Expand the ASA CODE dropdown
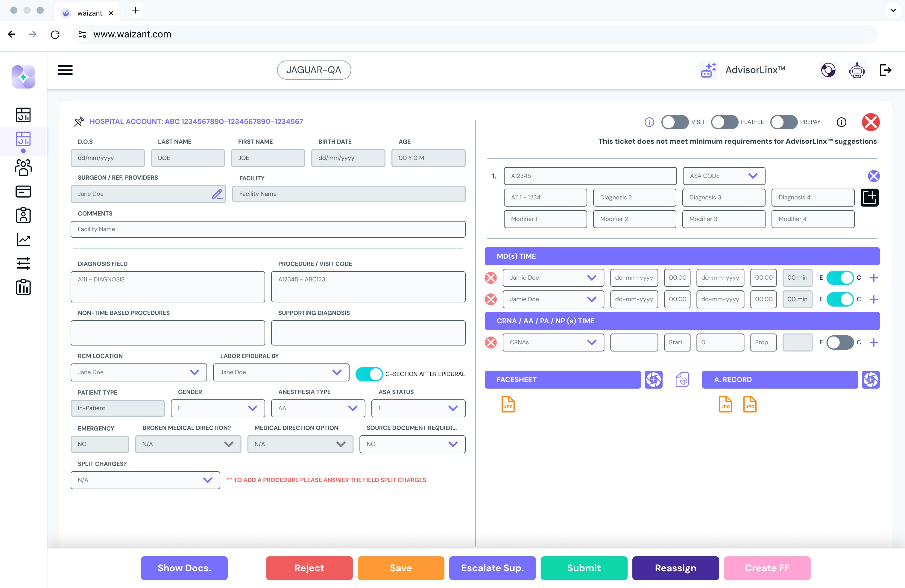 point(724,176)
